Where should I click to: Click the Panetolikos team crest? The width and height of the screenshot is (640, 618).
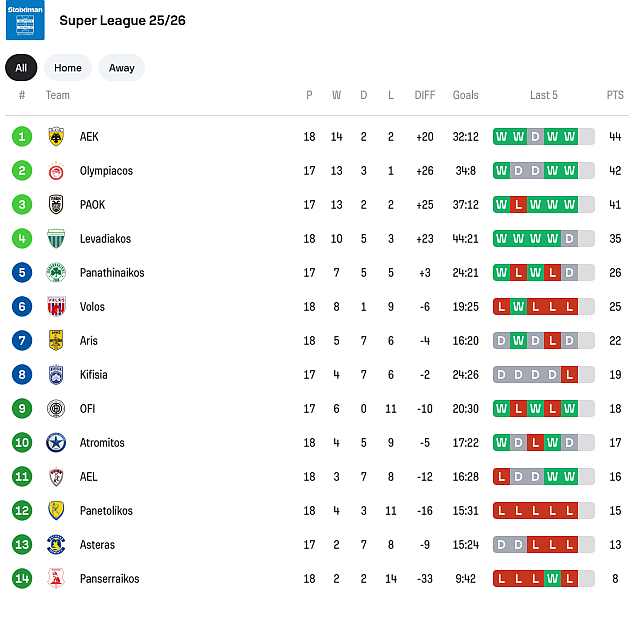[x=56, y=511]
